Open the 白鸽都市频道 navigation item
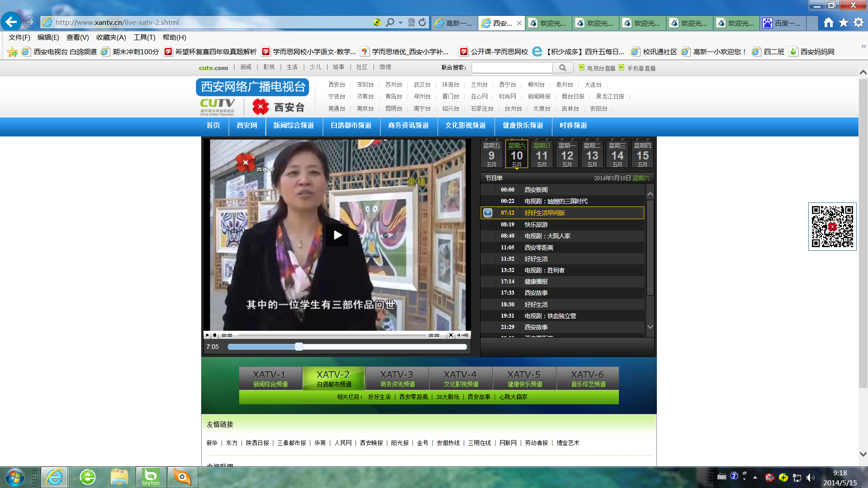The width and height of the screenshot is (868, 488). pyautogui.click(x=351, y=126)
